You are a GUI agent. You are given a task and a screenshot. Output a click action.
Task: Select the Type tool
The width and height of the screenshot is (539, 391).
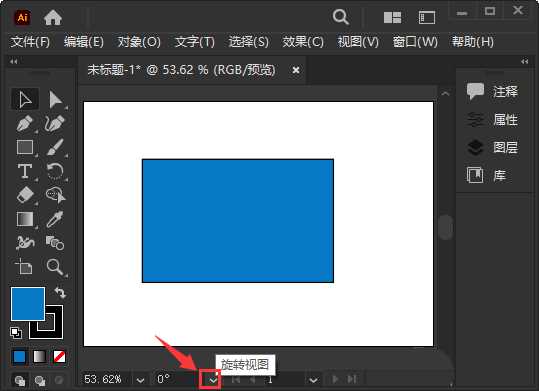click(25, 171)
